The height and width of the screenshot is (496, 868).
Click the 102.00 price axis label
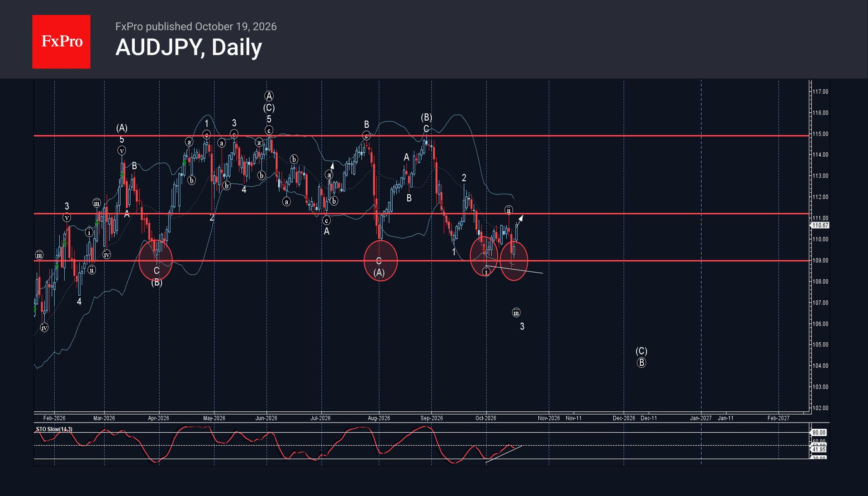820,408
